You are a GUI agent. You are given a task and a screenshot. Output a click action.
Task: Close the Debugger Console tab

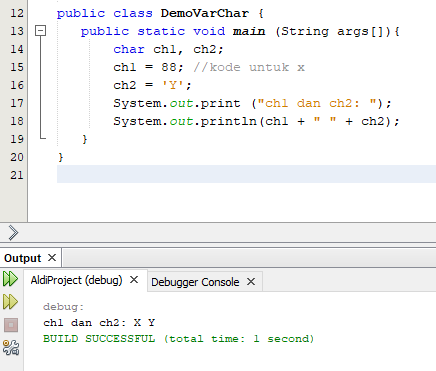click(251, 282)
